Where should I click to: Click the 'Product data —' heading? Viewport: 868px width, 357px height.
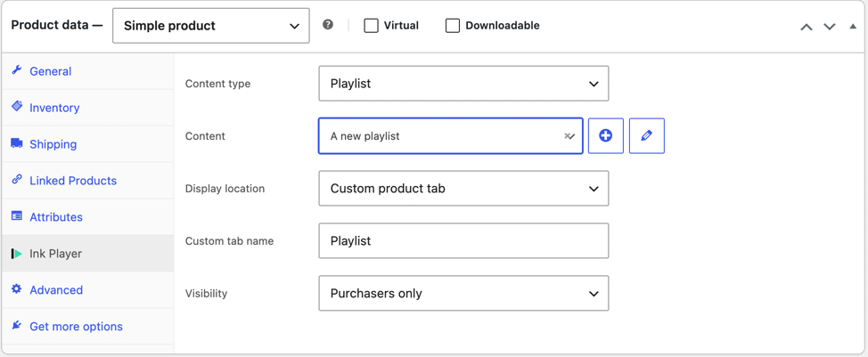[x=56, y=26]
